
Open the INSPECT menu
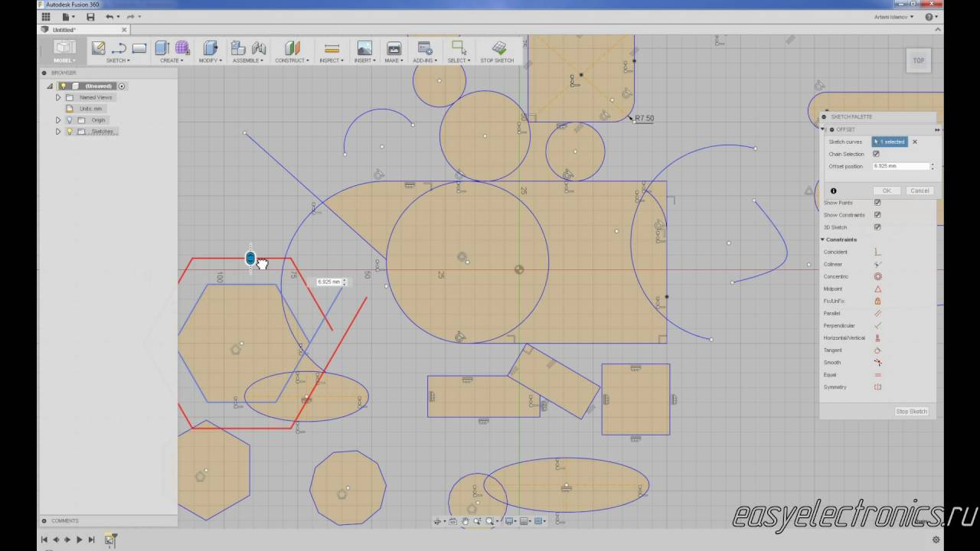click(x=332, y=60)
